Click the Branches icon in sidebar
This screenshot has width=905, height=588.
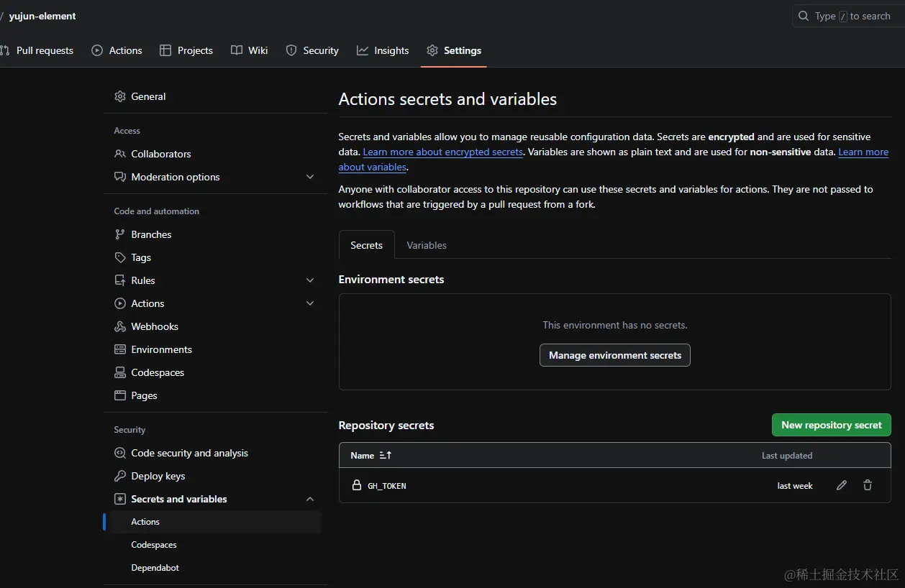click(120, 234)
